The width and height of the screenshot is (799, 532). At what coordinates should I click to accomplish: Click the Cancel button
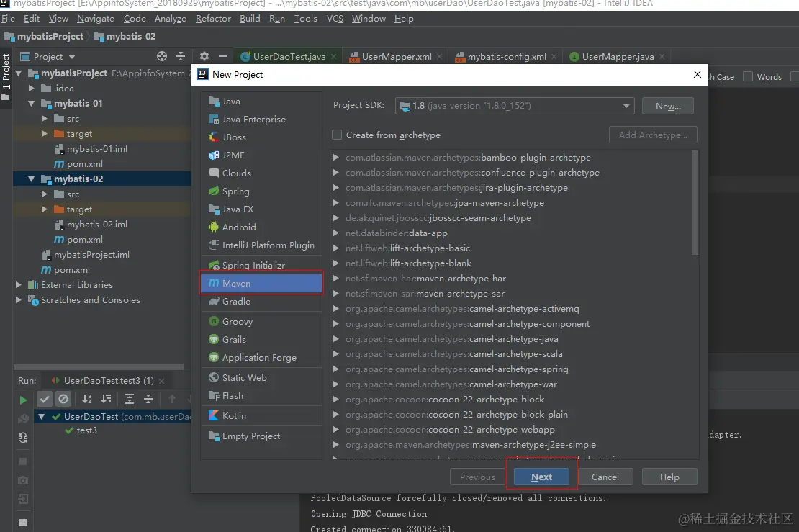(x=605, y=477)
